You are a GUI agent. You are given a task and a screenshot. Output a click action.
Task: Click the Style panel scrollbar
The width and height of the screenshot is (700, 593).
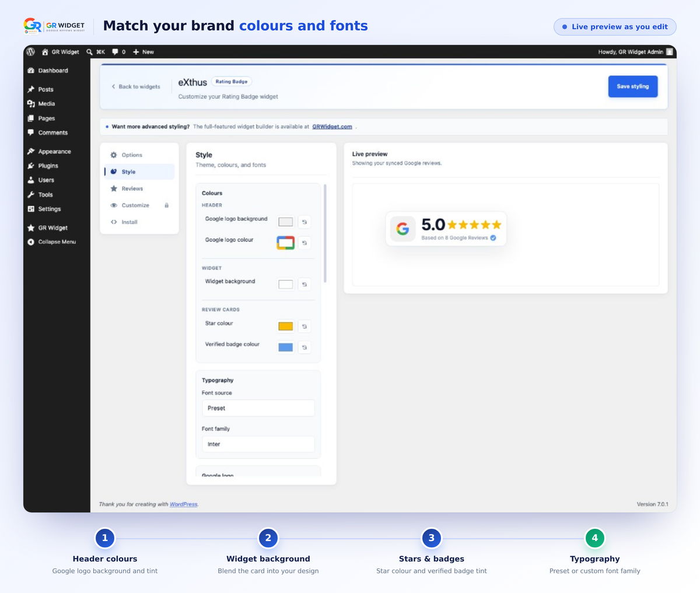pyautogui.click(x=325, y=233)
